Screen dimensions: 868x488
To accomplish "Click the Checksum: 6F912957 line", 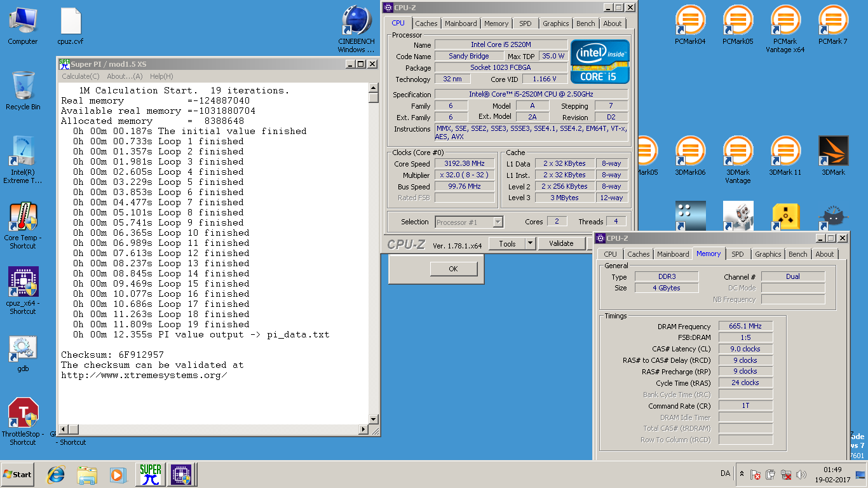I will pos(112,355).
